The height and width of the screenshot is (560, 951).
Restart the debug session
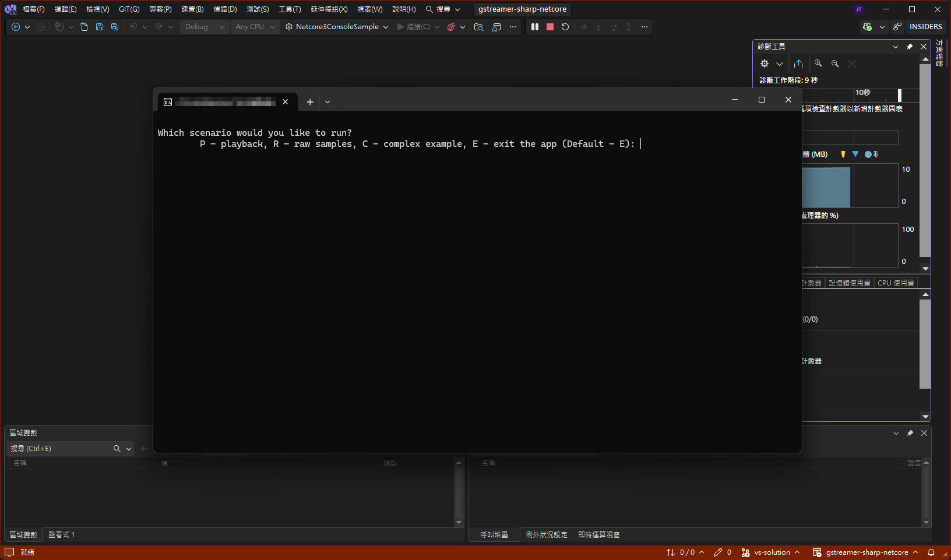565,27
